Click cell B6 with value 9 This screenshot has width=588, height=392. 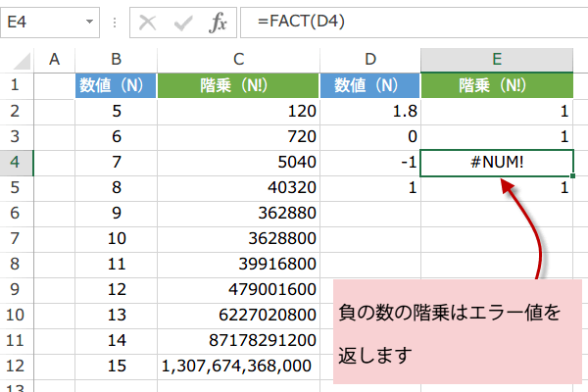click(x=116, y=214)
